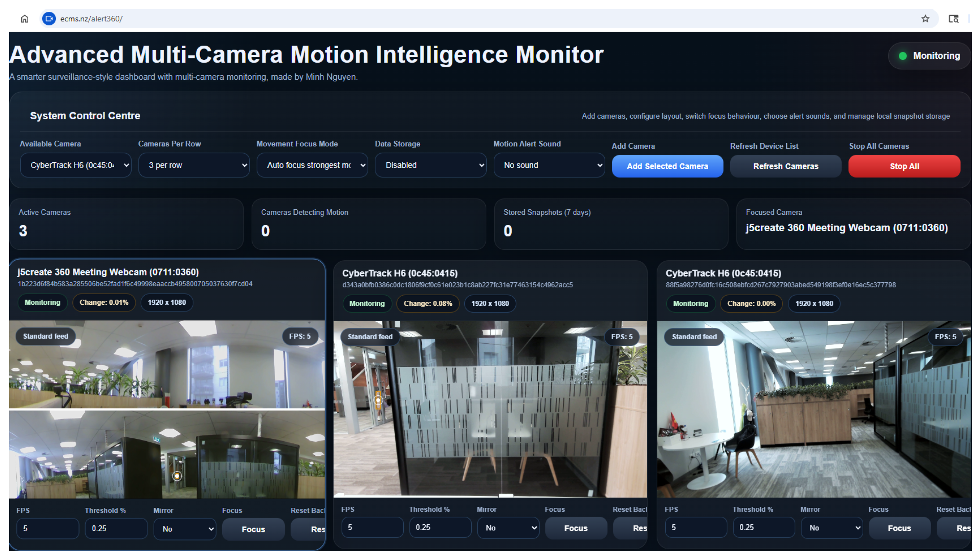Click Focus button on middle CyberTrack card
This screenshot has width=980, height=557.
tap(576, 528)
